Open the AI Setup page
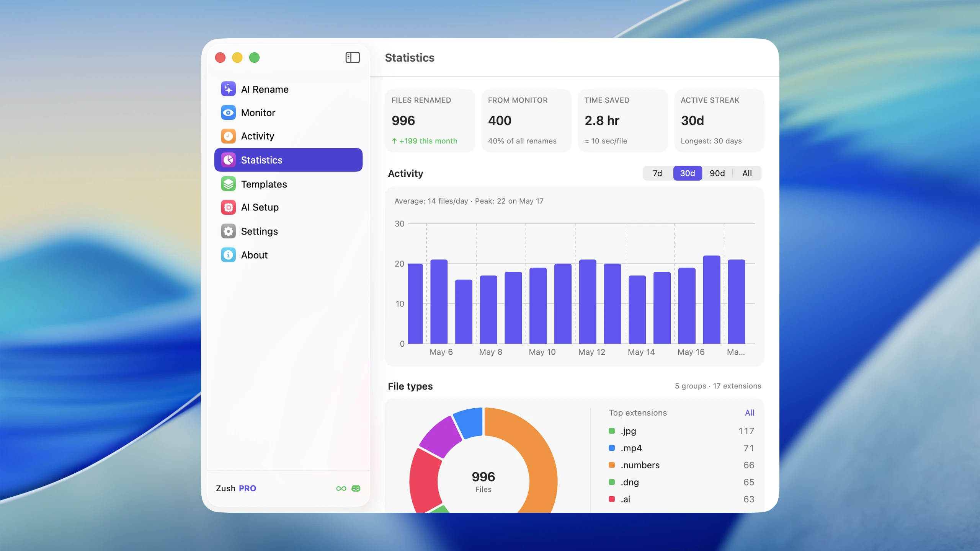The width and height of the screenshot is (980, 551). point(288,207)
